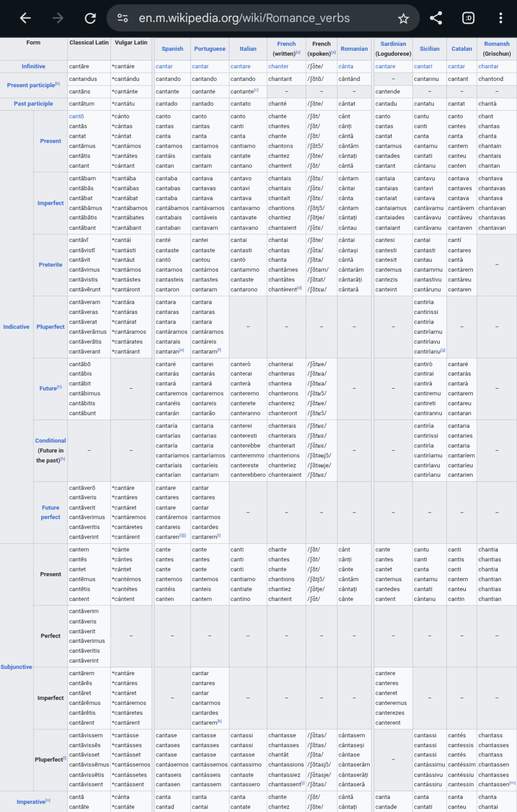Select the Catalan cell 'cantaríem'
This screenshot has width=517, height=812.
(461, 455)
